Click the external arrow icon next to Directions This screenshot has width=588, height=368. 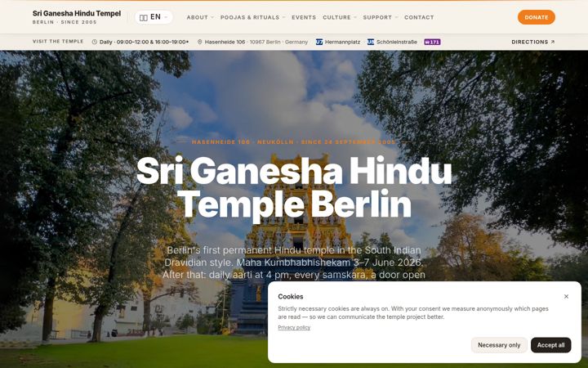coord(552,42)
